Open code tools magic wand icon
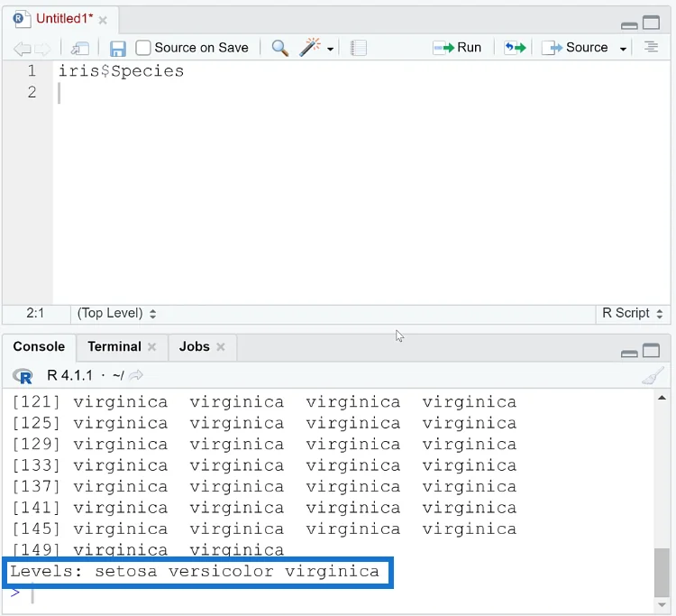This screenshot has height=616, width=676. tap(310, 47)
